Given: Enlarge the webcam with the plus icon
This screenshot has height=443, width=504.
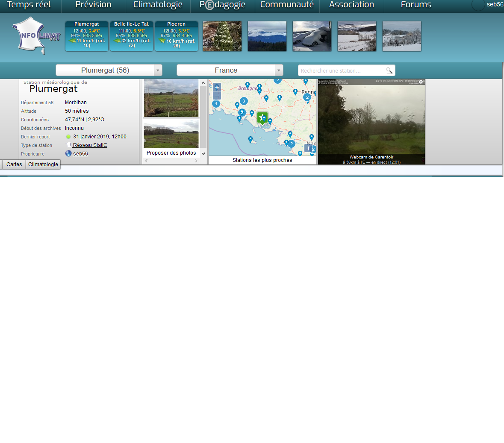Looking at the screenshot, I should (x=421, y=82).
